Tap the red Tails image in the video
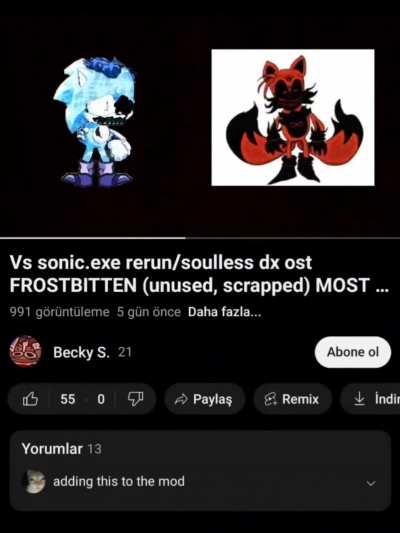This screenshot has height=533, width=400. pos(293,118)
